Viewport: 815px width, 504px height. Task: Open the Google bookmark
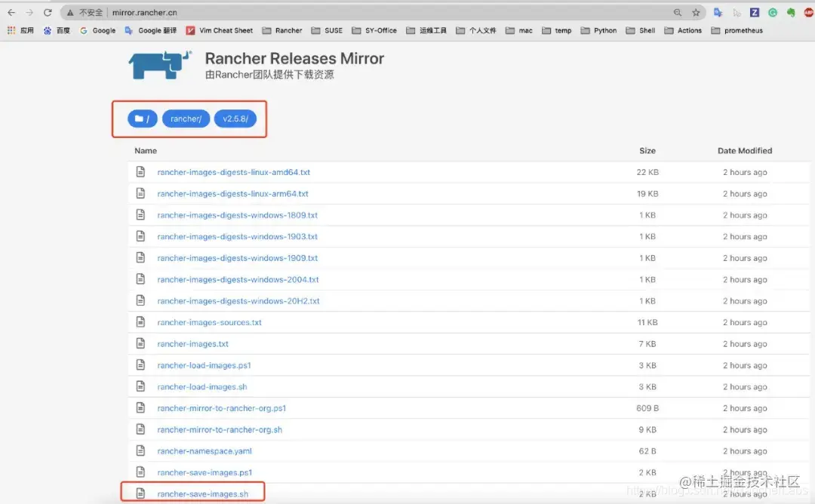click(97, 31)
